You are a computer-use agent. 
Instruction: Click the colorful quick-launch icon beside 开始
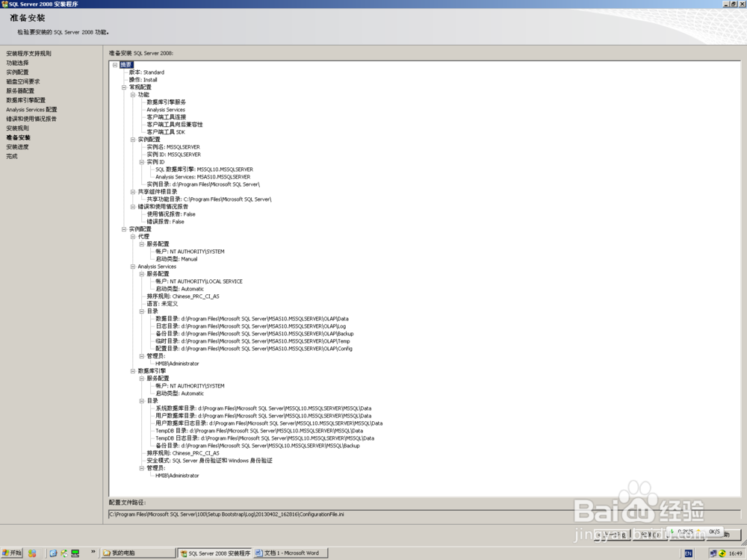[32, 553]
